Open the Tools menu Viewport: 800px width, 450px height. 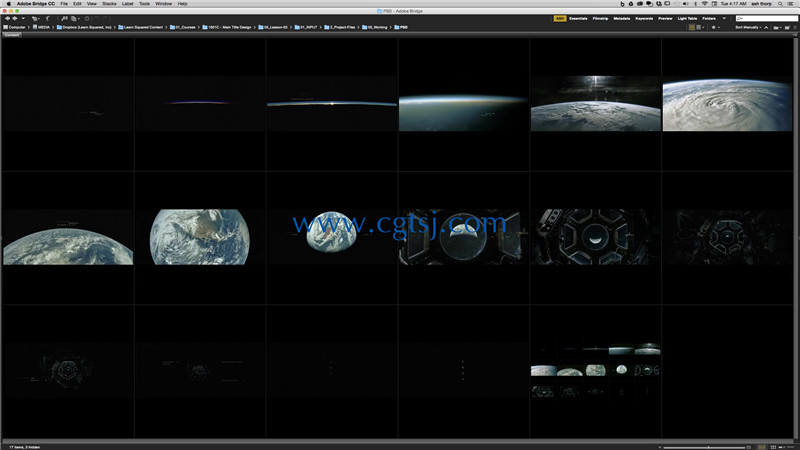(x=144, y=4)
